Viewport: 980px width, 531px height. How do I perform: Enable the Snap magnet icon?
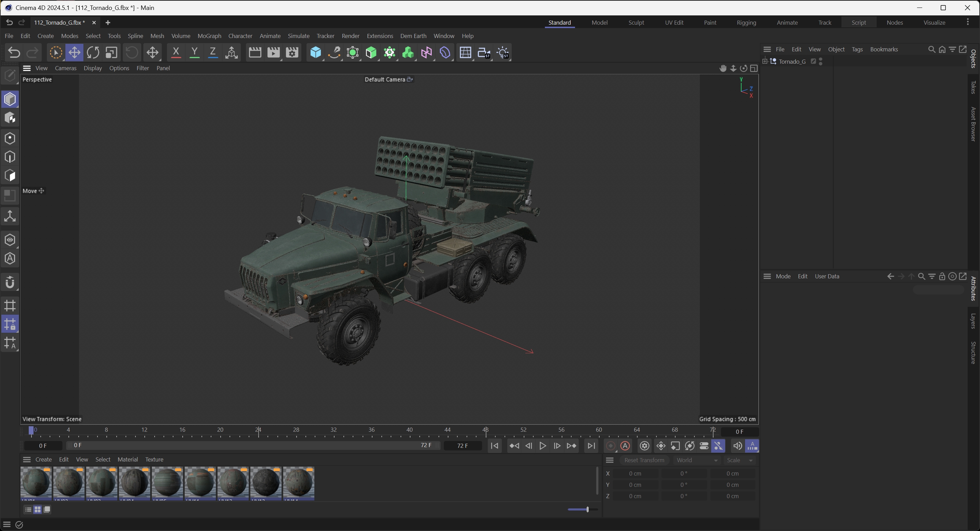point(10,283)
